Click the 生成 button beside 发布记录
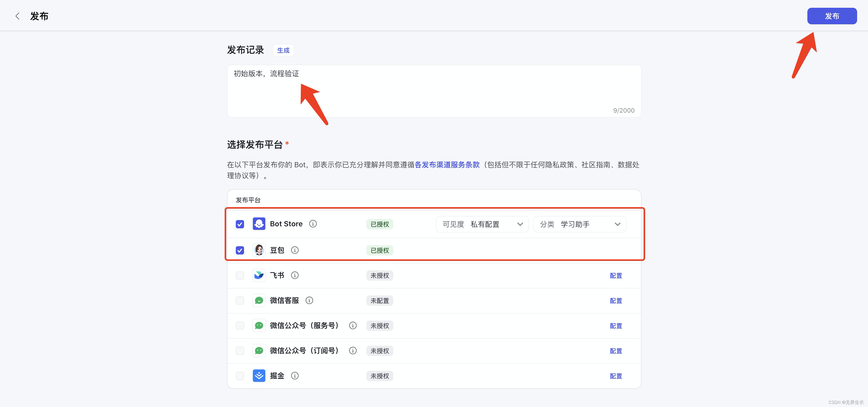The image size is (868, 407). [283, 50]
